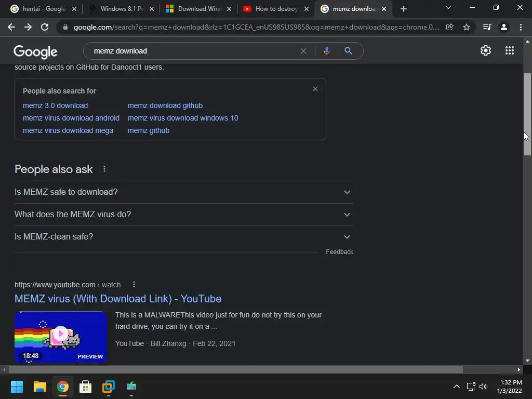The width and height of the screenshot is (532, 399).
Task: Reload the current Google results page
Action: pos(45,27)
